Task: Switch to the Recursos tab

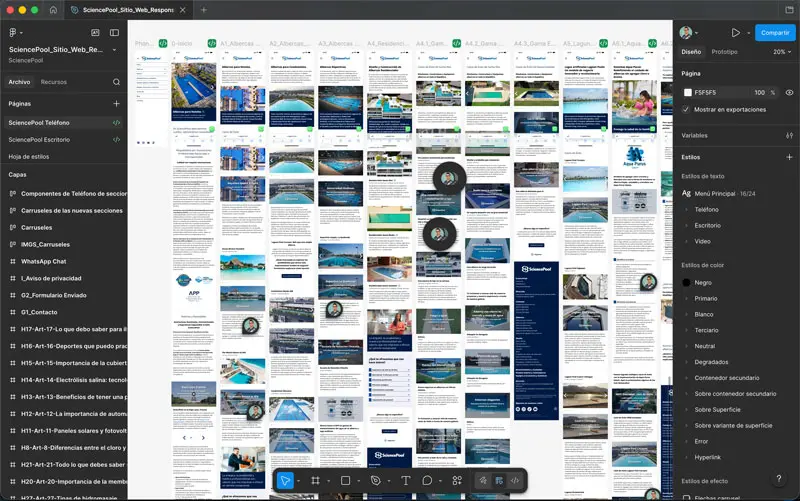Action: pyautogui.click(x=54, y=82)
